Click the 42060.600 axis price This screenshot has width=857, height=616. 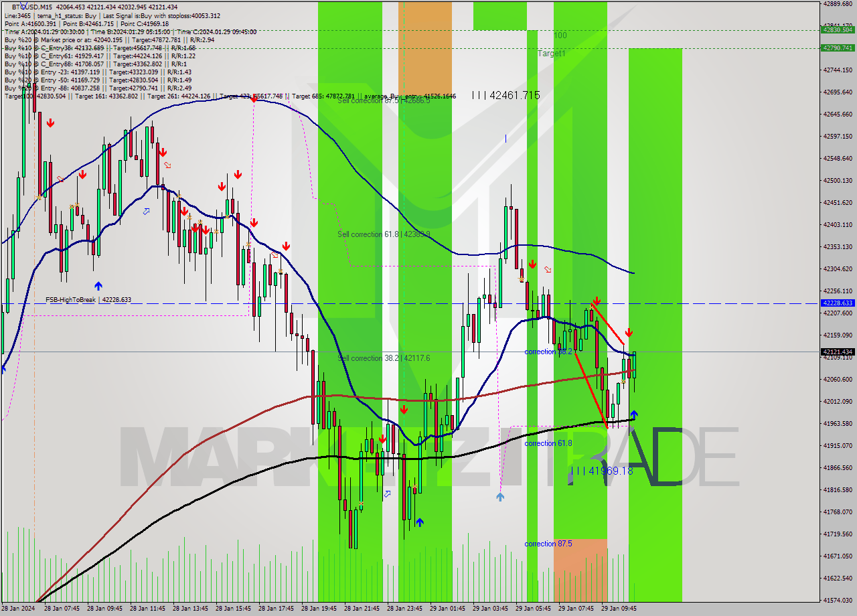(838, 379)
